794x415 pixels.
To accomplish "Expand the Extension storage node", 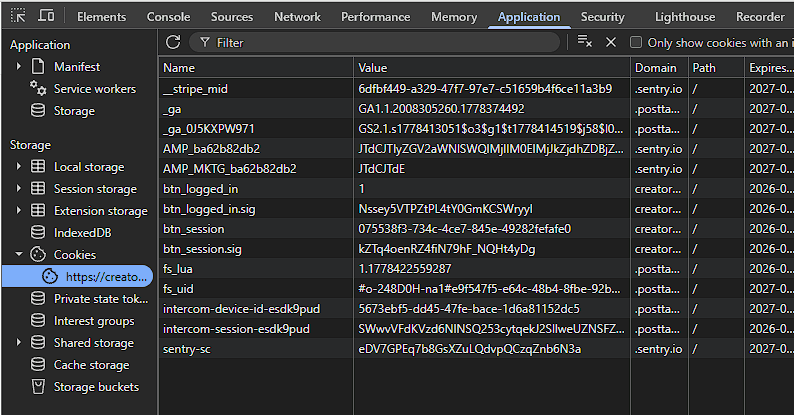I will point(19,210).
